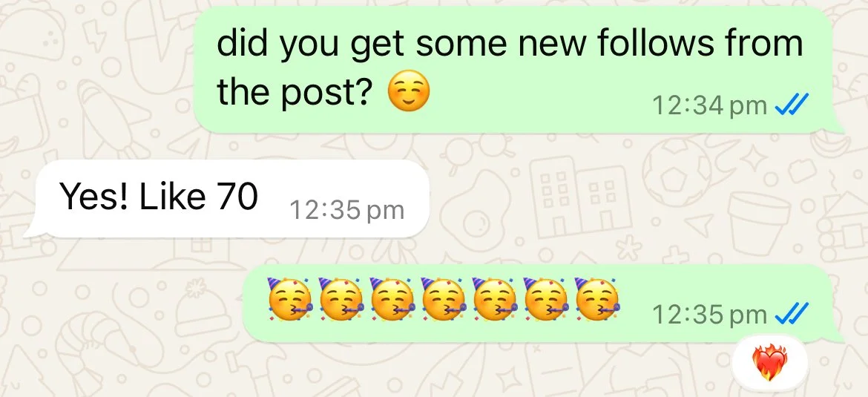Tap the green party emoji message bubble

[x=544, y=304]
